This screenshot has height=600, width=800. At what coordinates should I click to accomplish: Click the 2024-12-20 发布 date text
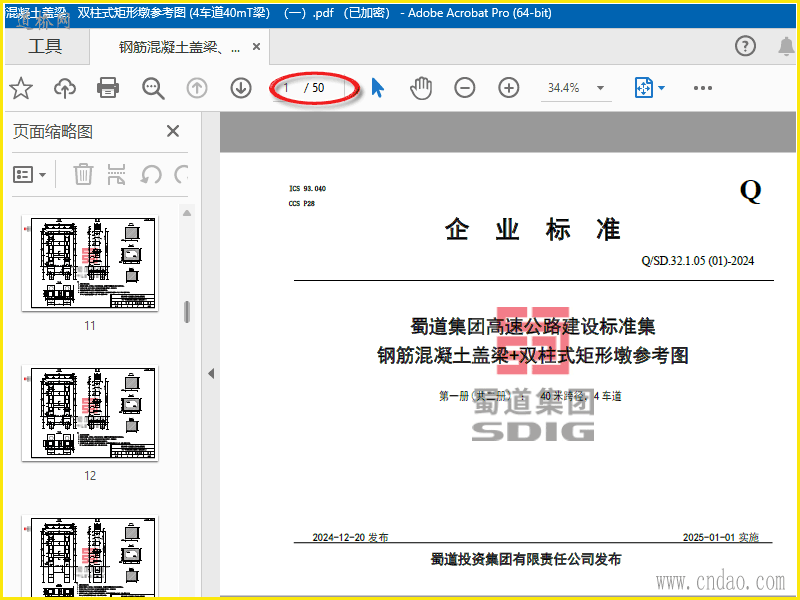[x=350, y=537]
